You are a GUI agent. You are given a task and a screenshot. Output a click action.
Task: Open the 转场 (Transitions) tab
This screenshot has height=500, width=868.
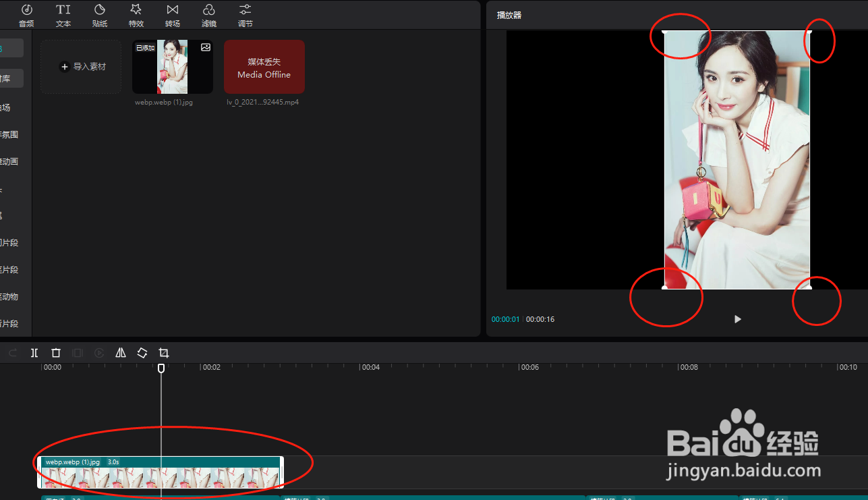(x=173, y=16)
